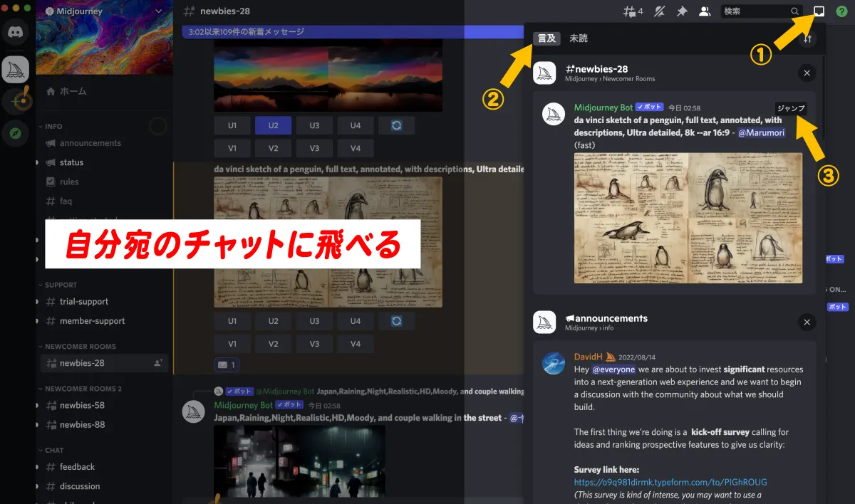Click the DavidH username
855x504 pixels.
pyautogui.click(x=589, y=357)
